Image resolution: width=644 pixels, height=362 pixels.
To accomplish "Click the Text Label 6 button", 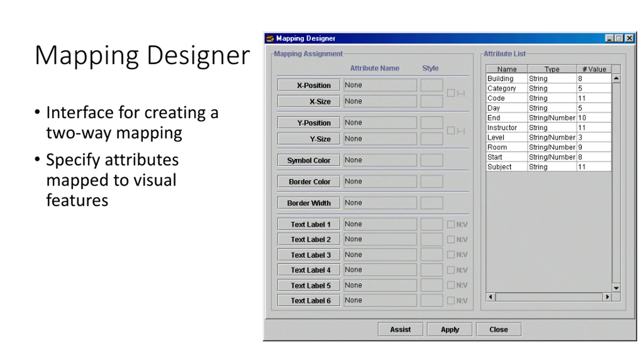I will [x=309, y=300].
